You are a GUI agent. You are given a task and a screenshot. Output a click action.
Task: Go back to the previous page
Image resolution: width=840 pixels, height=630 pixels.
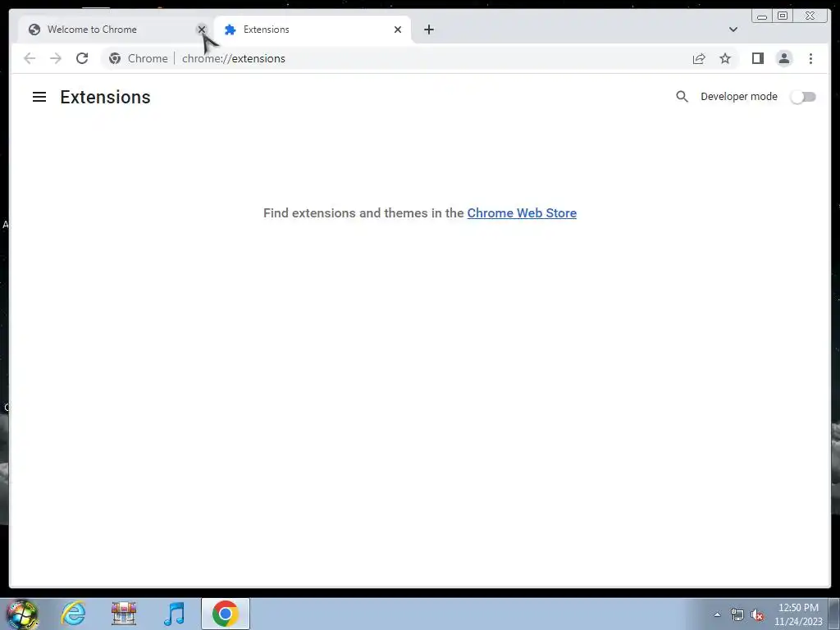[30, 58]
